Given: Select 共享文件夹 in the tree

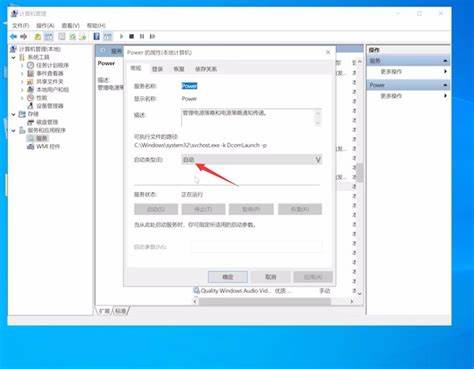Looking at the screenshot, I should [x=50, y=81].
